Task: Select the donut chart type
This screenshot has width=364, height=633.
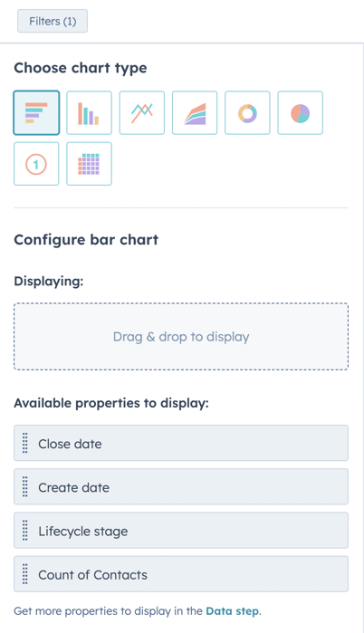Action: (247, 112)
